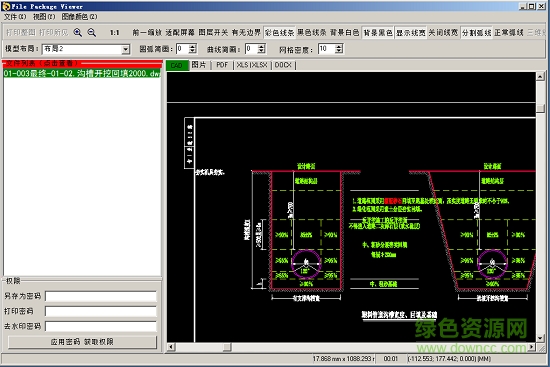
Task: Click the coordinates readout in status bar
Action: coord(449,359)
